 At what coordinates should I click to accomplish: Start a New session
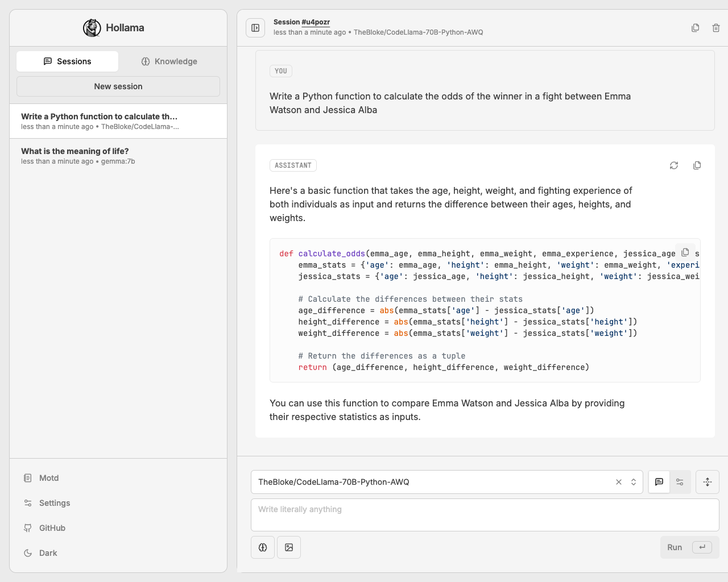click(118, 86)
